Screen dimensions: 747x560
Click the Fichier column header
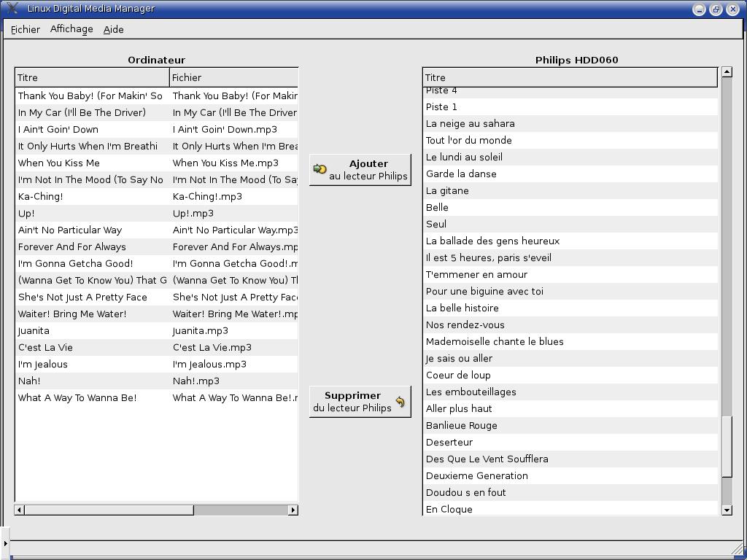233,77
